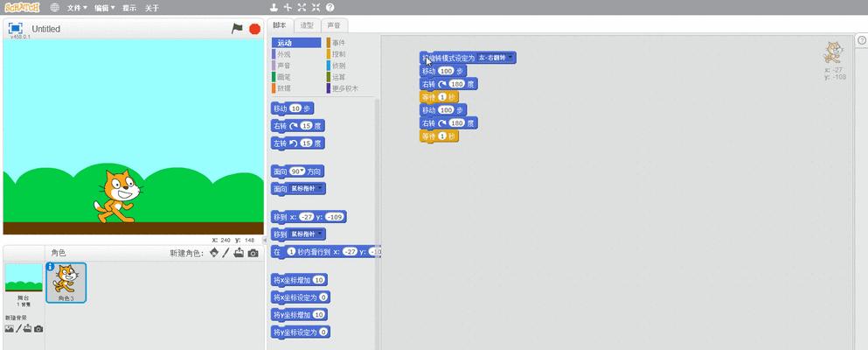This screenshot has width=868, height=350.
Task: Select the shrink sprite tool
Action: click(316, 7)
